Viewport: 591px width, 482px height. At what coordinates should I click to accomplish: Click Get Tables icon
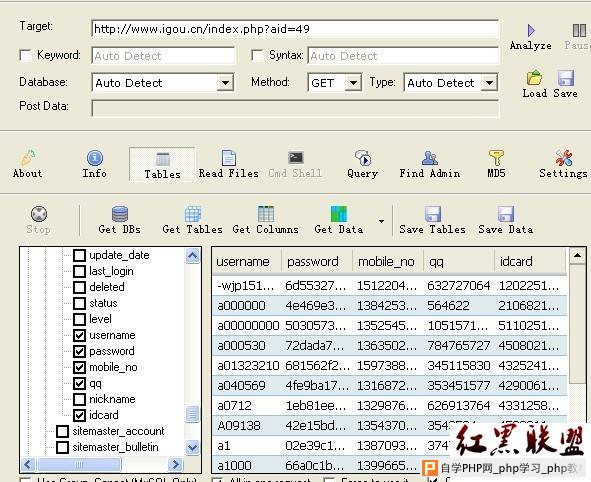coord(193,214)
